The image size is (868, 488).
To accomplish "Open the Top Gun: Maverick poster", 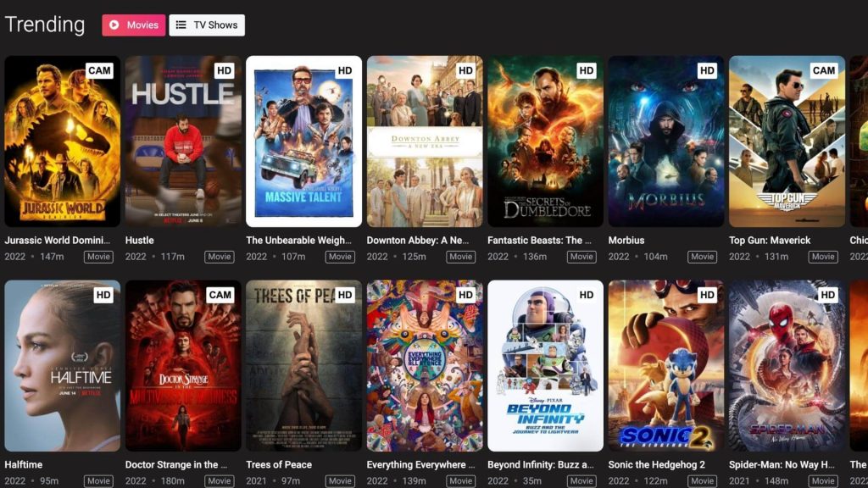I will (x=787, y=141).
